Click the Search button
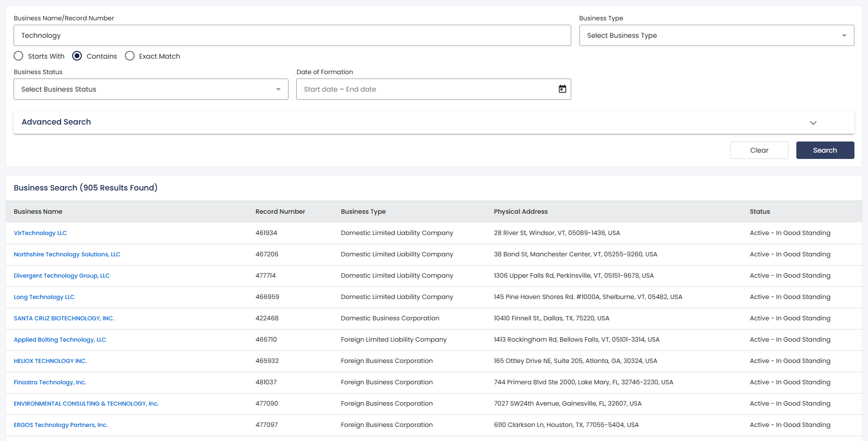The height and width of the screenshot is (441, 868). tap(824, 150)
